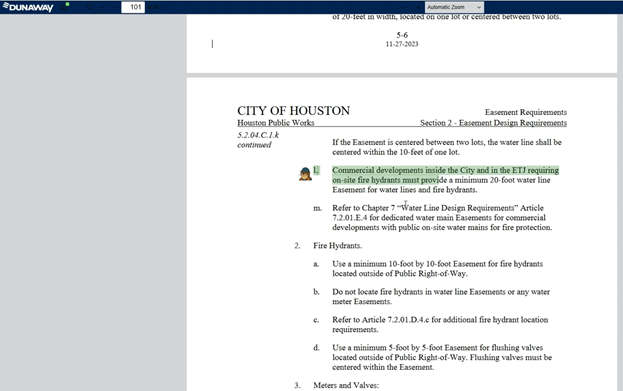The width and height of the screenshot is (623, 391).
Task: Click "Refer to Chapter 7" in item m
Action: (364, 208)
